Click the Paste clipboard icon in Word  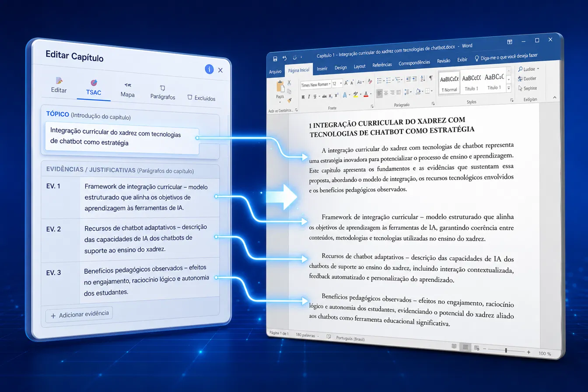pos(280,87)
